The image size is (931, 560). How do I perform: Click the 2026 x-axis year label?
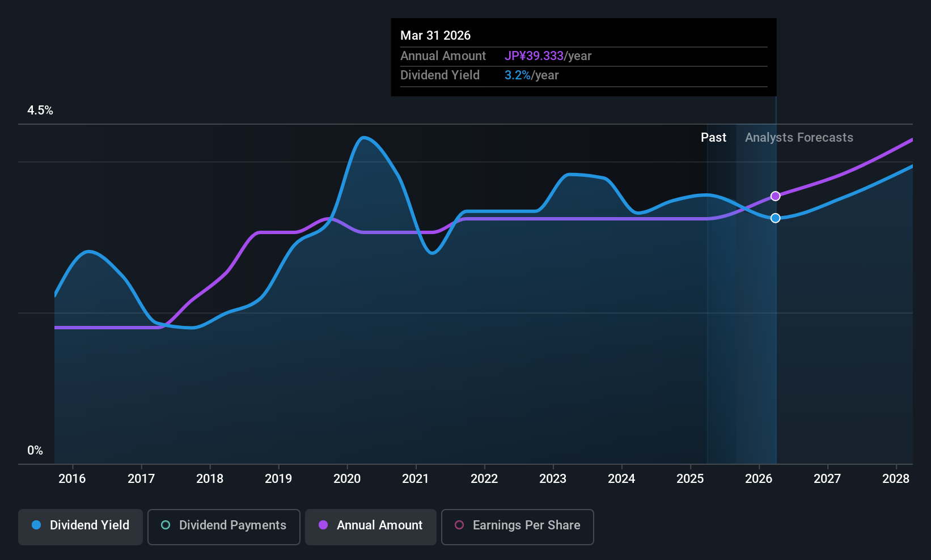click(x=759, y=479)
